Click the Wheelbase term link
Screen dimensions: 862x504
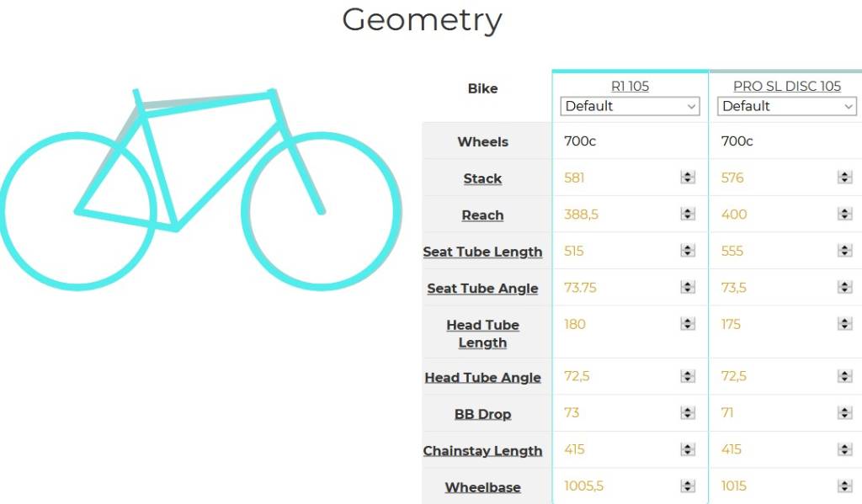click(x=482, y=487)
